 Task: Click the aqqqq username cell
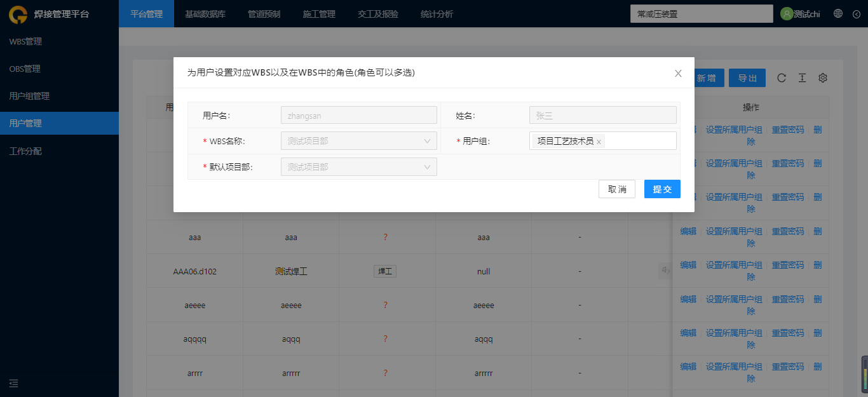194,339
